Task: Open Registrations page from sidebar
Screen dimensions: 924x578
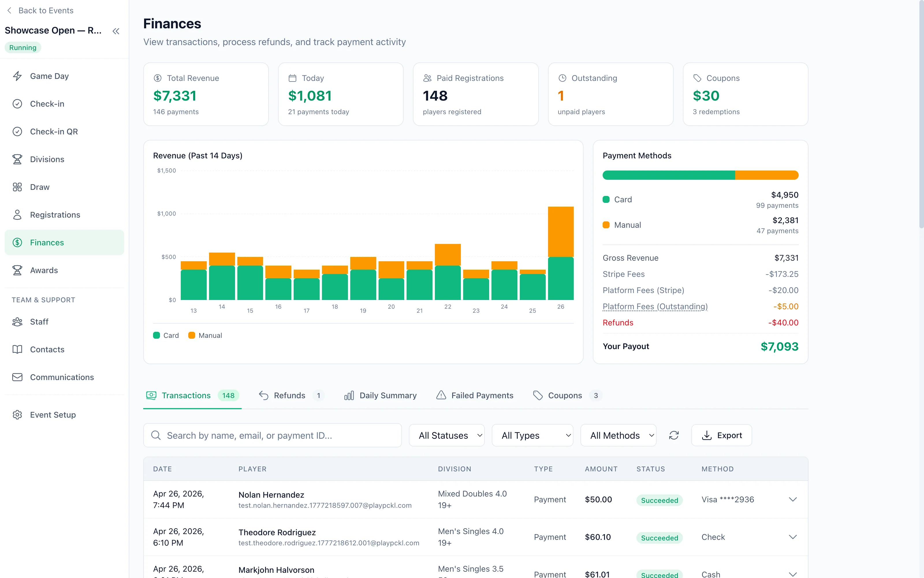Action: click(64, 215)
